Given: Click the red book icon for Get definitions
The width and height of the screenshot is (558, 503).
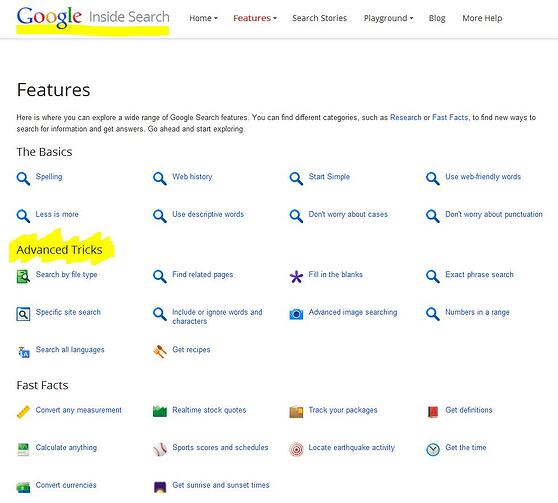Looking at the screenshot, I should click(433, 412).
